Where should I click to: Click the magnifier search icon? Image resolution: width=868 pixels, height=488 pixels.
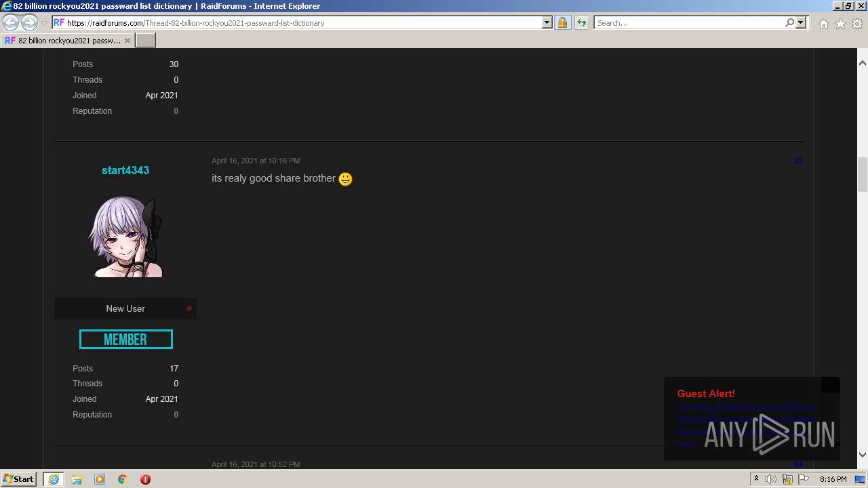pyautogui.click(x=789, y=22)
